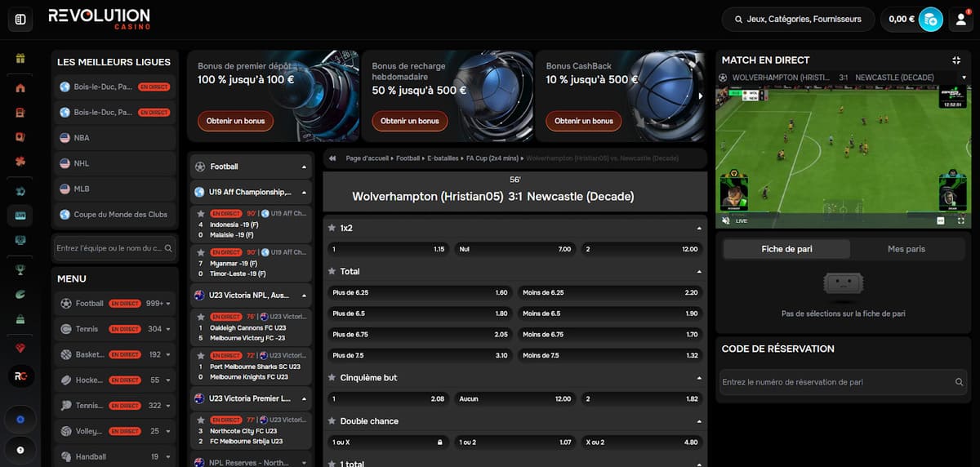Switch to the Mes paris tab
The height and width of the screenshot is (467, 980).
(906, 249)
